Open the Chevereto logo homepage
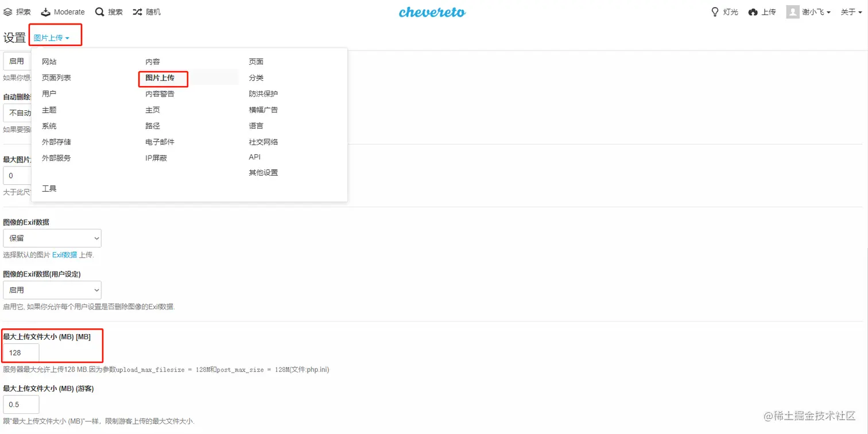868x434 pixels. click(x=432, y=11)
